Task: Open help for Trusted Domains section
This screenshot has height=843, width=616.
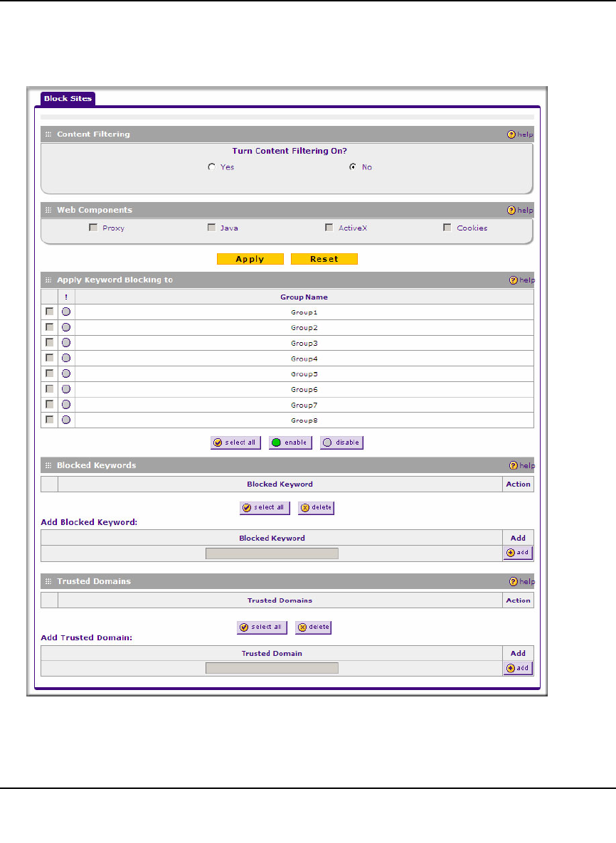Action: 521,582
